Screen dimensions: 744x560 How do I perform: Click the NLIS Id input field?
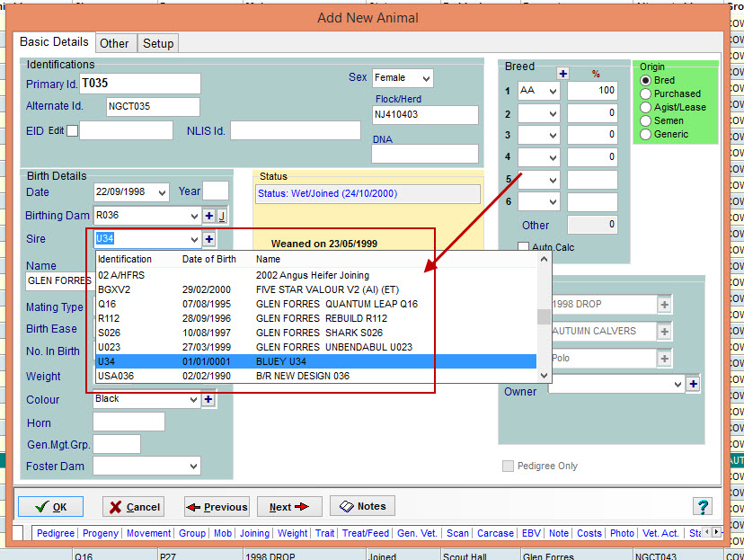click(x=296, y=130)
